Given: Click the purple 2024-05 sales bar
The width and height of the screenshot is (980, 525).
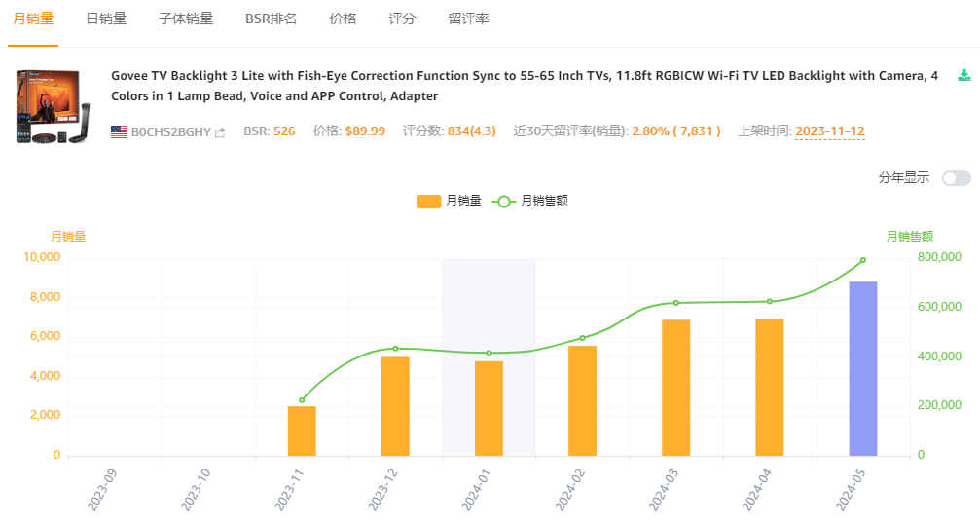Looking at the screenshot, I should coord(863,368).
